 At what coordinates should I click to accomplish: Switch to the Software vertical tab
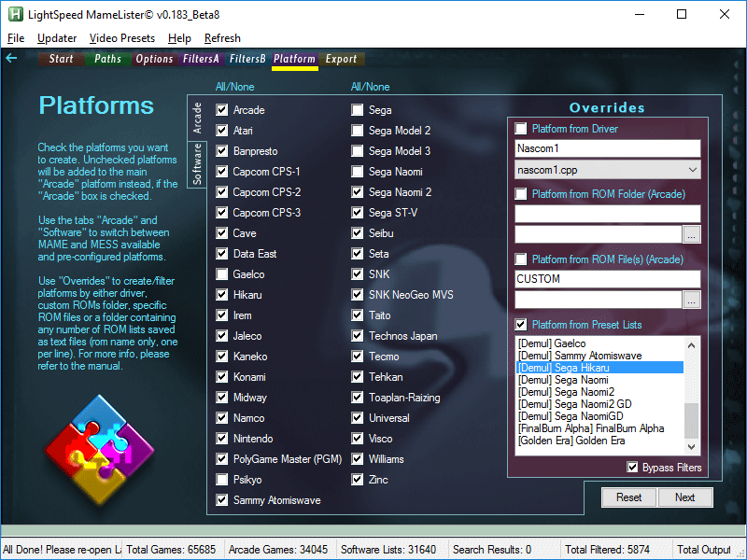(197, 164)
